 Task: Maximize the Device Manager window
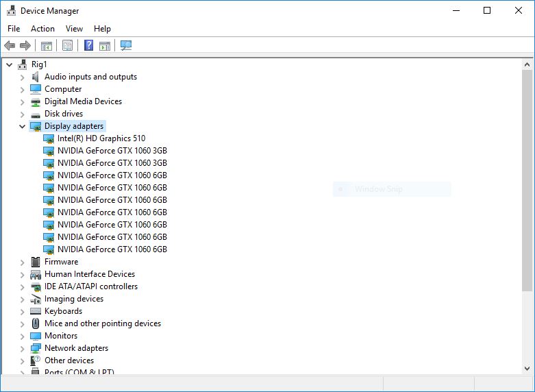click(x=487, y=10)
